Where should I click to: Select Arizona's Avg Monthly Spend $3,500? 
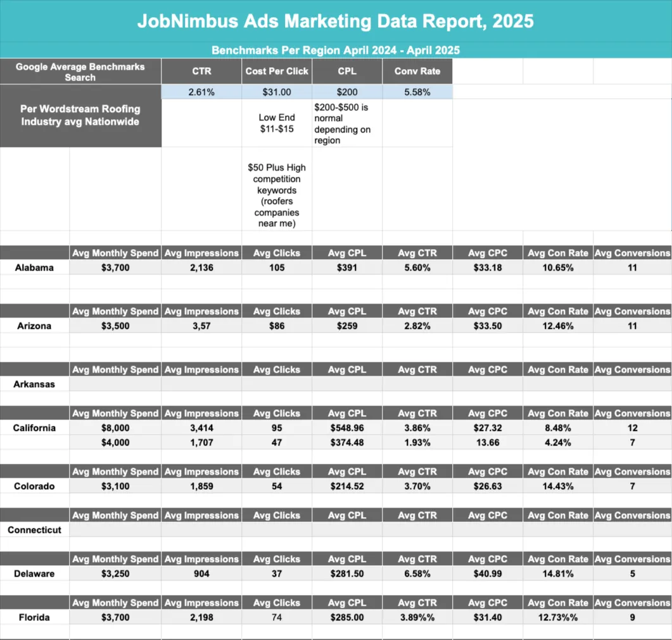115,326
